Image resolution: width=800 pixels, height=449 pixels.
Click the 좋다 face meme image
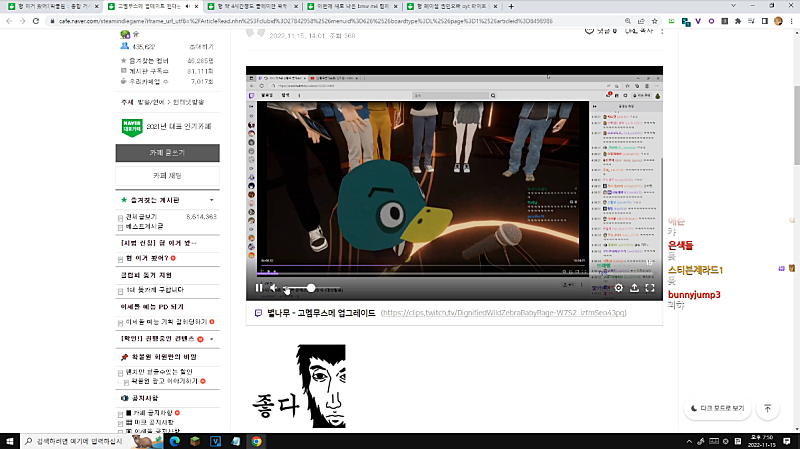pyautogui.click(x=299, y=386)
